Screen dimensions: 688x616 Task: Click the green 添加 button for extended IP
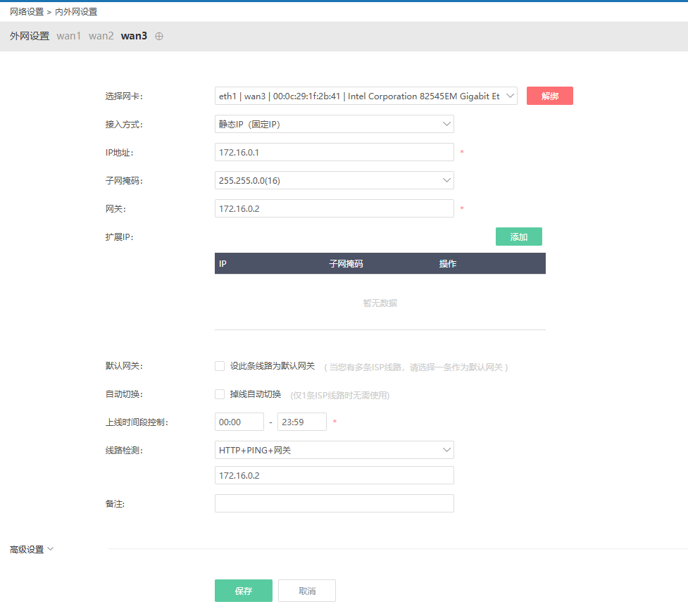518,237
